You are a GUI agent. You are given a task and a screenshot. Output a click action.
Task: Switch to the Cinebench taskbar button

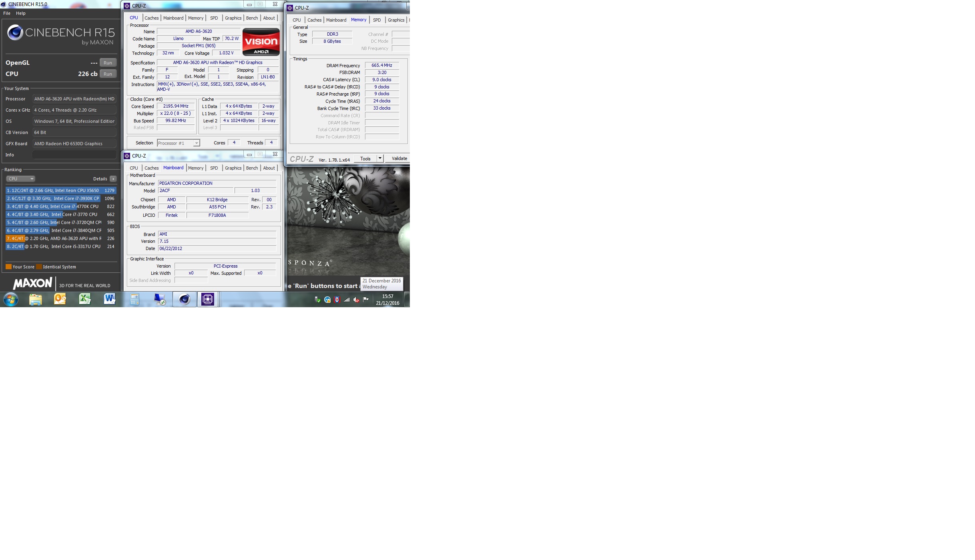[x=185, y=299]
